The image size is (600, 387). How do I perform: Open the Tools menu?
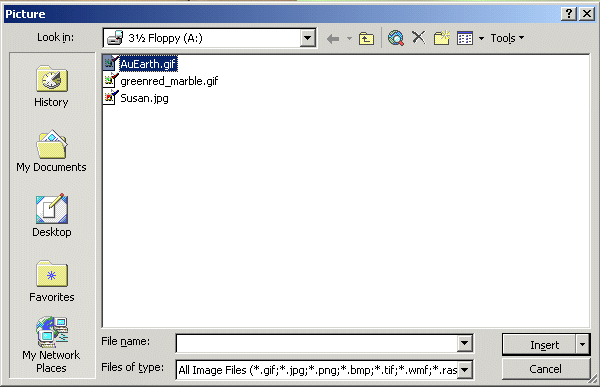pyautogui.click(x=507, y=38)
